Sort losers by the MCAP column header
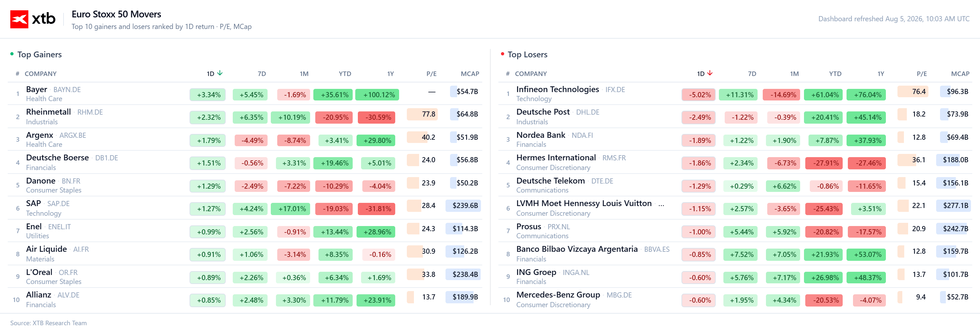This screenshot has height=331, width=980. pyautogui.click(x=960, y=74)
